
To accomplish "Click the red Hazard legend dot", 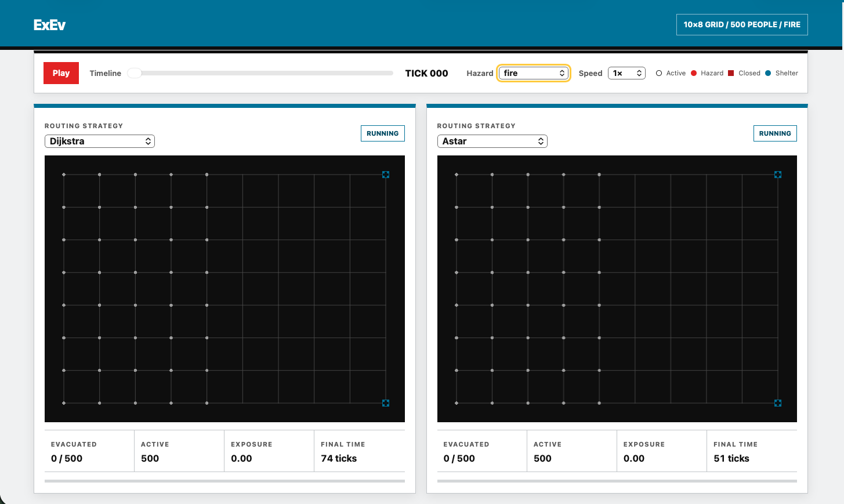I will [694, 73].
